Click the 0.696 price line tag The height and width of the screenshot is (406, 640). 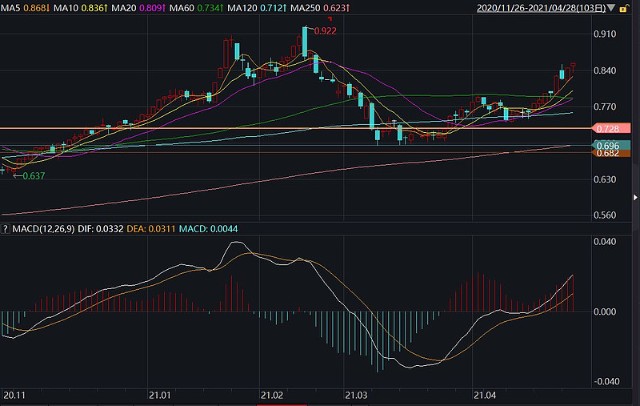point(608,145)
